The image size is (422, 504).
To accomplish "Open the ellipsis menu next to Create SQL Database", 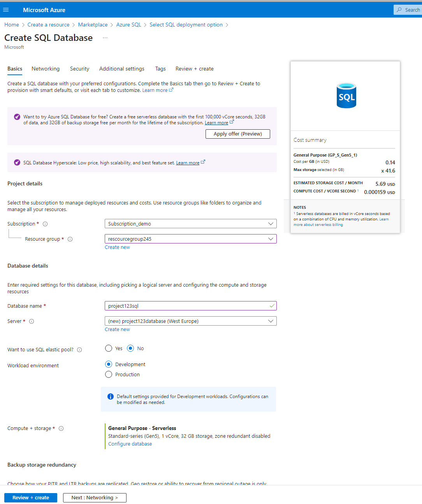I will click(105, 37).
